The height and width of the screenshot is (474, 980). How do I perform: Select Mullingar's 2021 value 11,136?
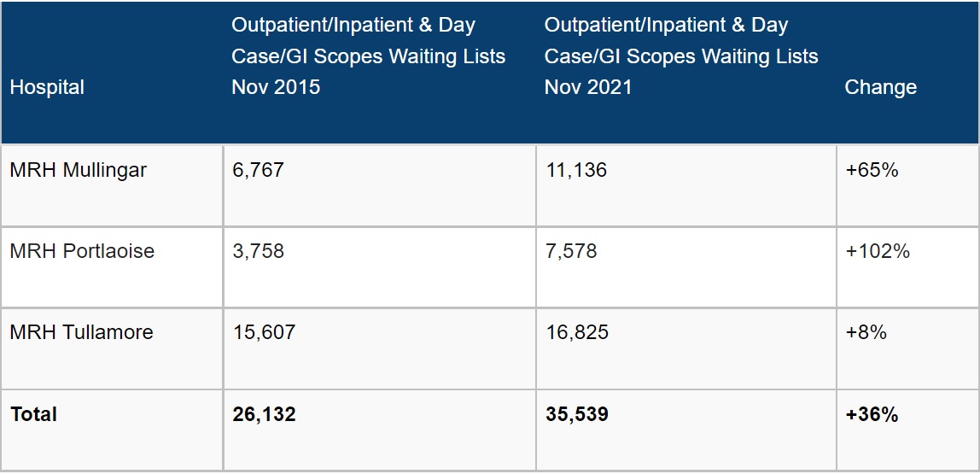(576, 170)
